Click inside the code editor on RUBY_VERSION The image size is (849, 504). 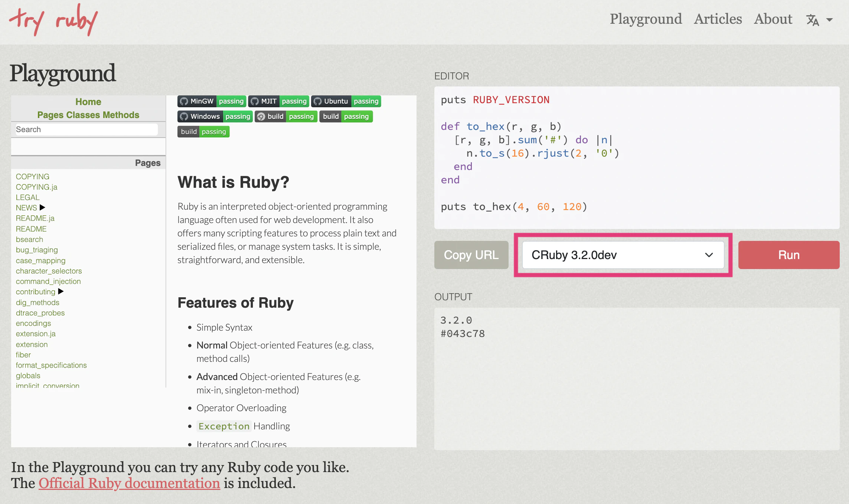pyautogui.click(x=511, y=100)
